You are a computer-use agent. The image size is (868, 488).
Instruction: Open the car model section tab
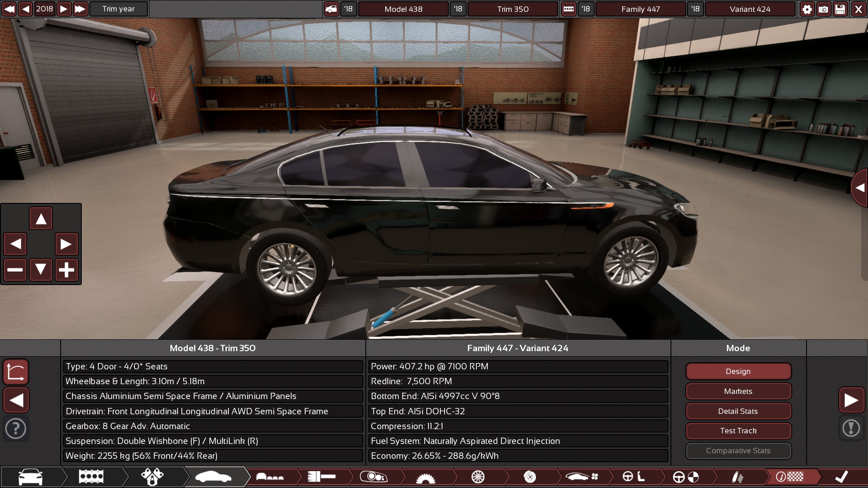(x=31, y=477)
